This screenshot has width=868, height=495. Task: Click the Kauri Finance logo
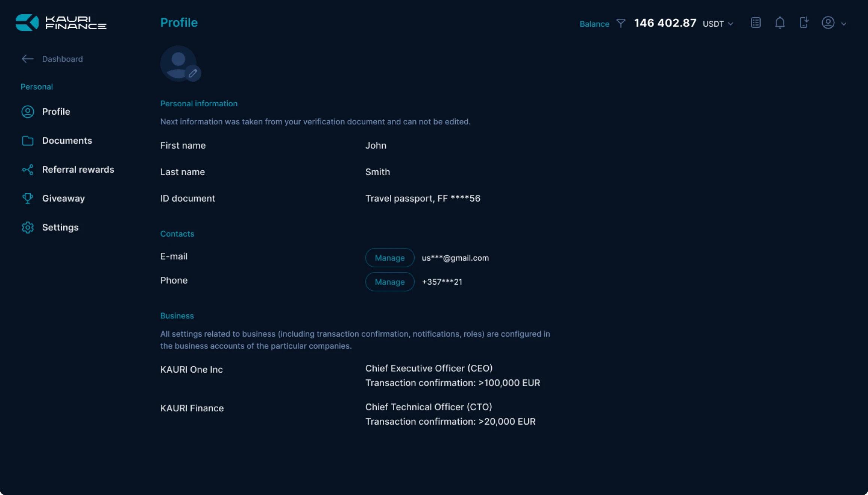pyautogui.click(x=61, y=23)
